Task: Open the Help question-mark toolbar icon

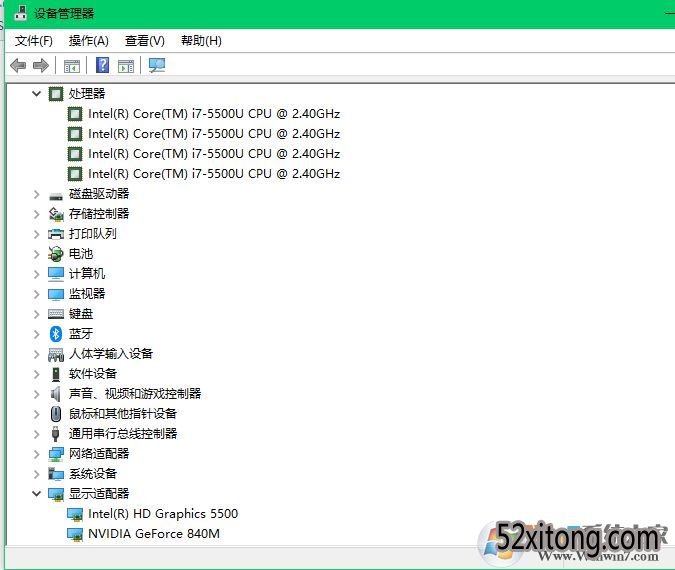Action: tap(102, 65)
